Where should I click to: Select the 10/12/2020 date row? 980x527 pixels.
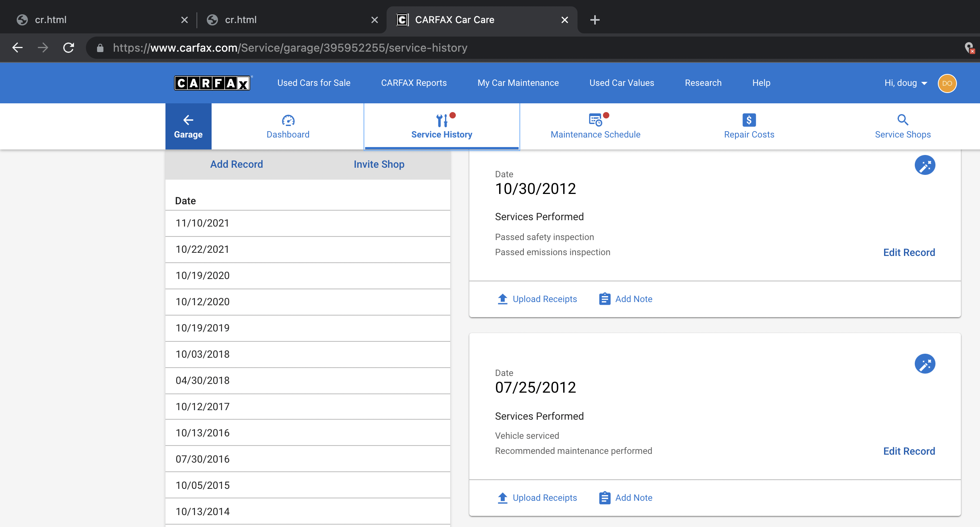[308, 302]
